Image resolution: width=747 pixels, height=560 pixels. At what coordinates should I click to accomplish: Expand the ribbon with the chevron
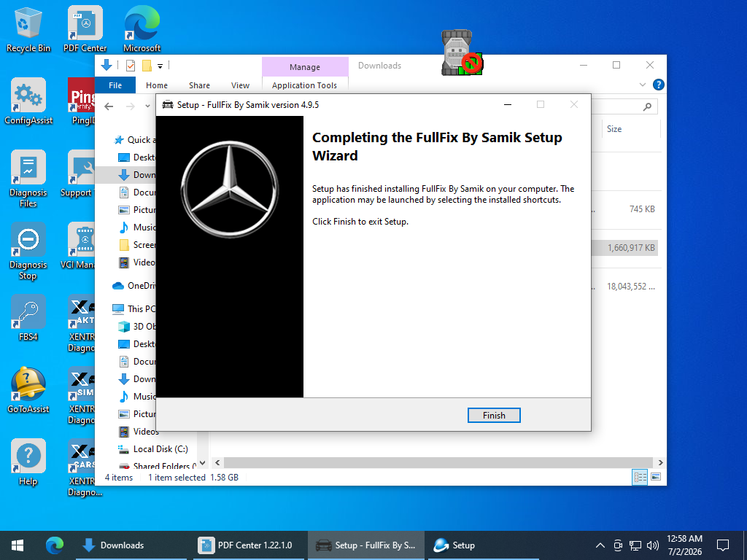pos(642,85)
